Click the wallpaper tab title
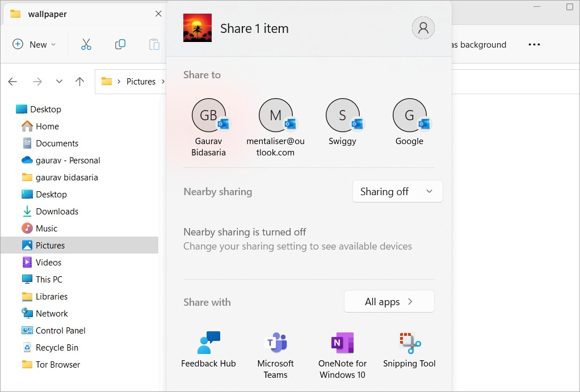Screen dimensions: 580x392 [47, 14]
